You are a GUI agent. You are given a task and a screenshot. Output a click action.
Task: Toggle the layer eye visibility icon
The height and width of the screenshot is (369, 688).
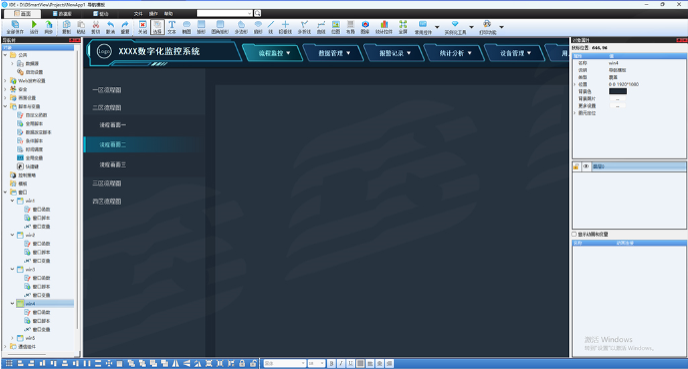tap(586, 166)
